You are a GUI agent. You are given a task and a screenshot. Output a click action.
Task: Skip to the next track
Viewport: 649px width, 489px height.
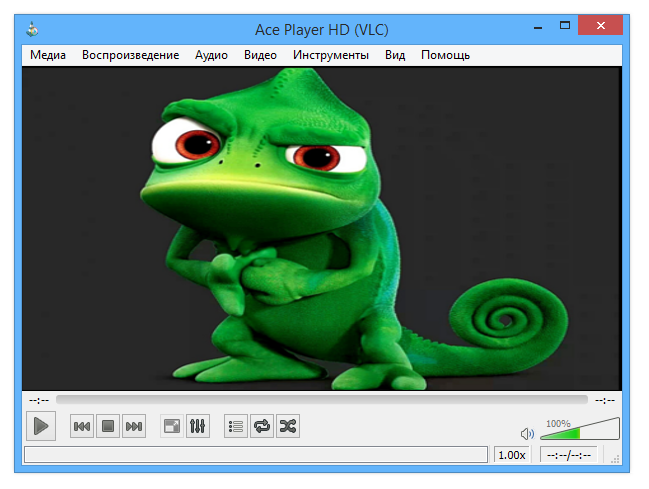pyautogui.click(x=134, y=426)
